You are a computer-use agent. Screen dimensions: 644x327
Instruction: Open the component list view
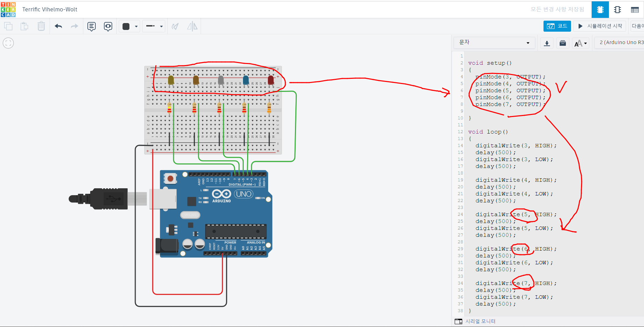(x=635, y=10)
